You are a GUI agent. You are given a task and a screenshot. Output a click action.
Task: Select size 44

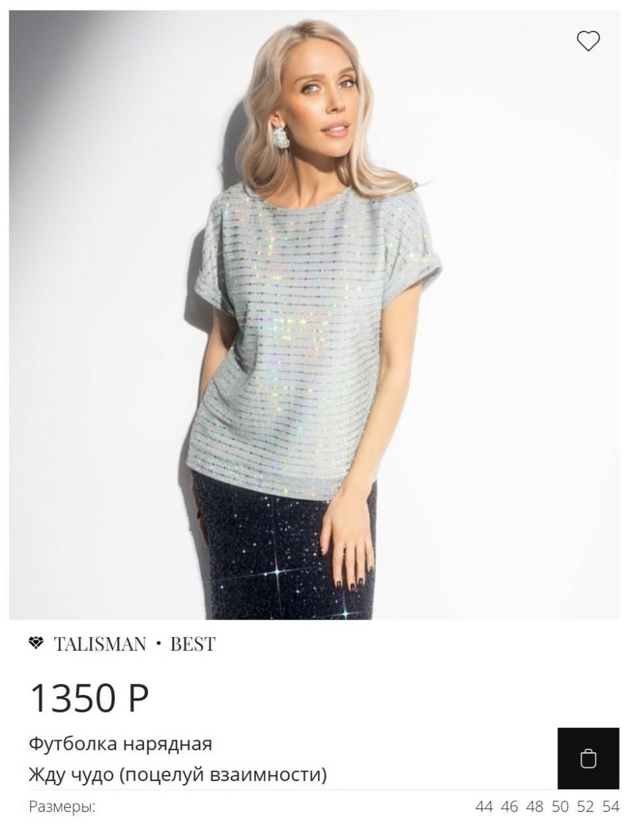[484, 807]
